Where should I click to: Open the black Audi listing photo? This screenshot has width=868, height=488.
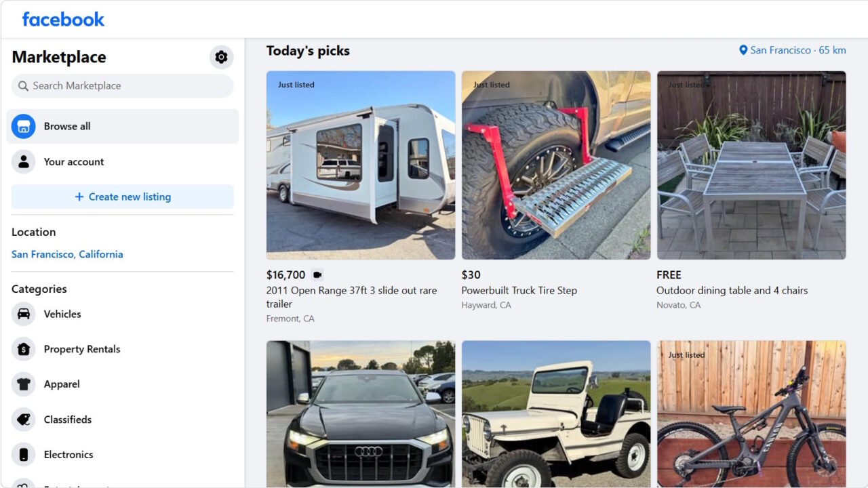[360, 413]
